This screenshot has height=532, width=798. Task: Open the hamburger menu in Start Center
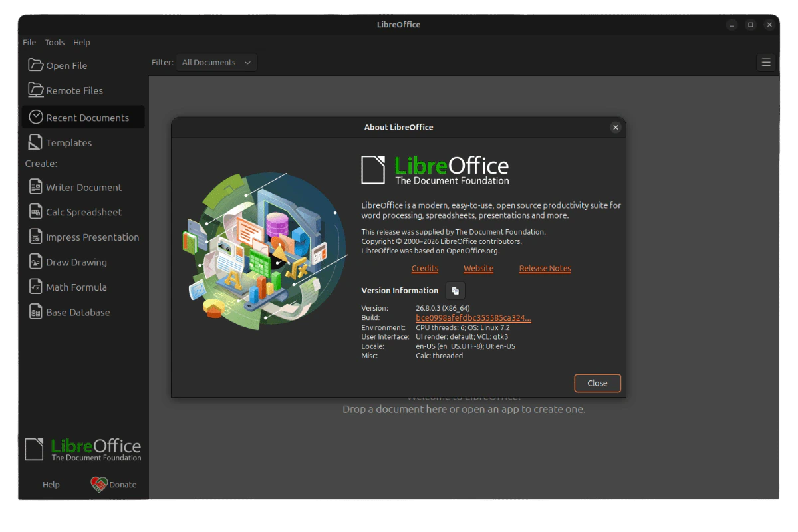766,62
